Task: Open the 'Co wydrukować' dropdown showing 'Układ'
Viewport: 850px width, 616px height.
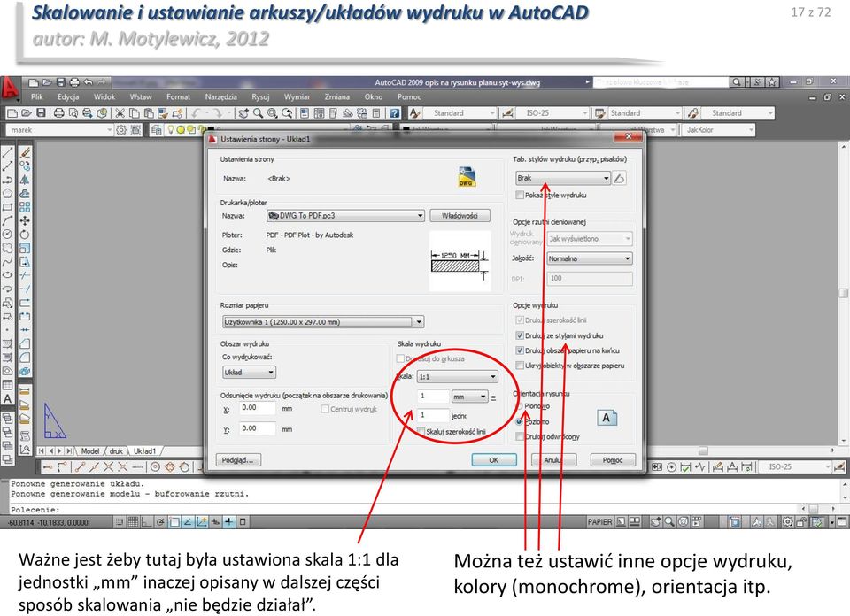Action: [x=250, y=373]
